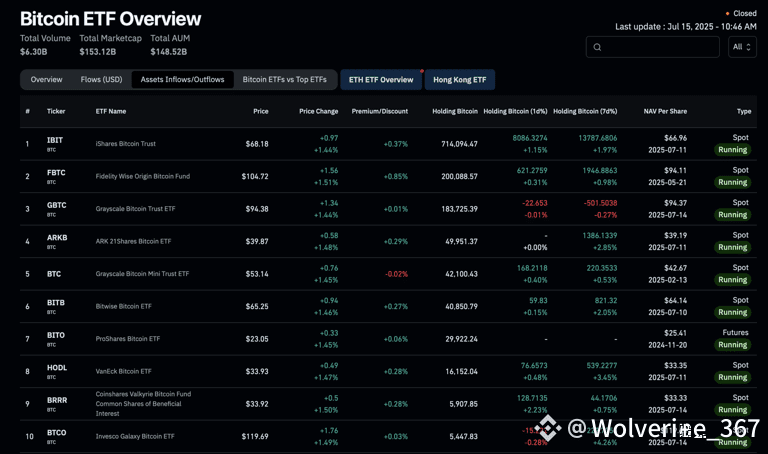Click the $6.30B Total Volume value
Viewport: 768px width, 454px height.
coord(34,51)
